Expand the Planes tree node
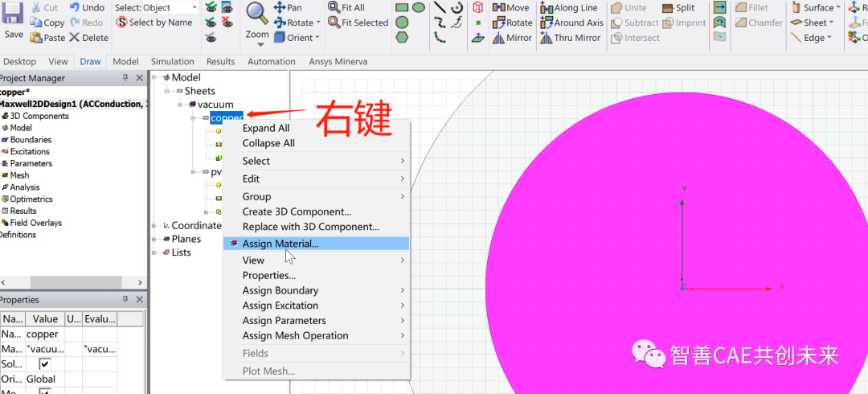The height and width of the screenshot is (394, 868). [x=154, y=239]
